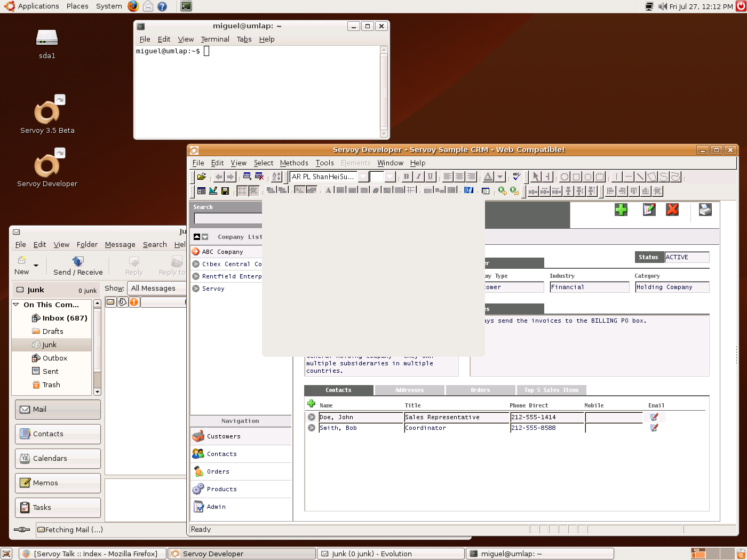Click the A-Z sort toolbar icon

click(x=276, y=177)
